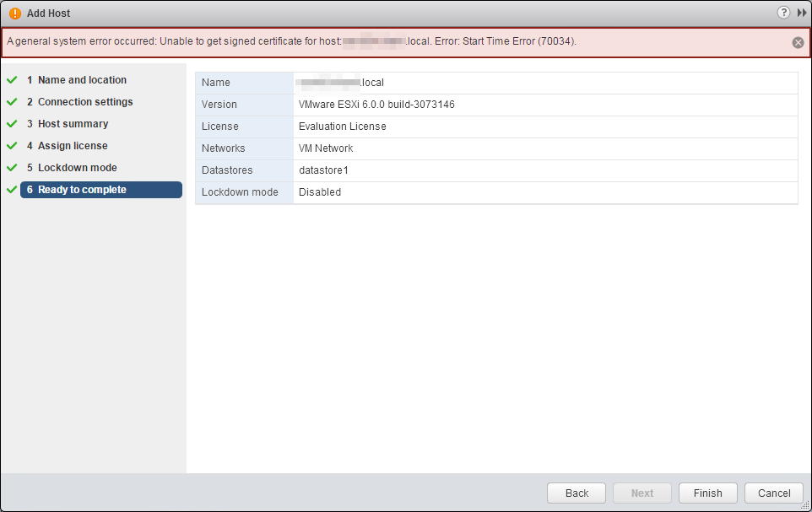Screen dimensions: 812x512
Task: Click the 'Networks' row label
Action: (x=223, y=148)
